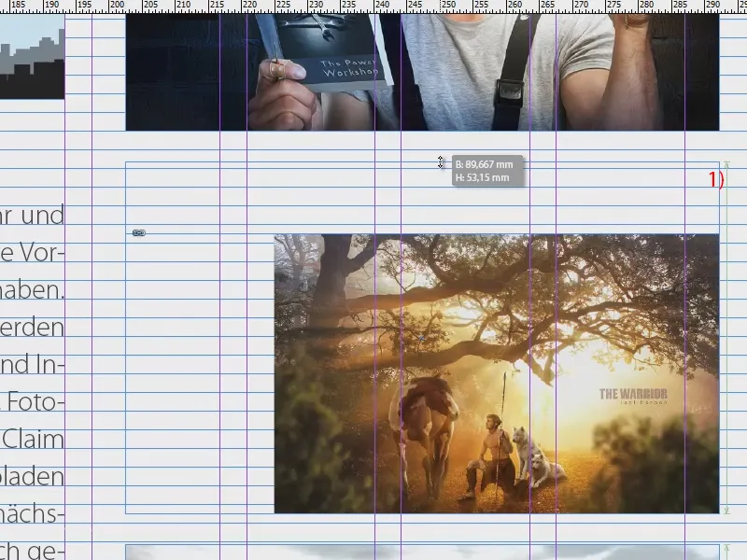Screen dimensions: 747x560
Task: Click the horizontal ruler at the 250 mark
Action: (448, 6)
